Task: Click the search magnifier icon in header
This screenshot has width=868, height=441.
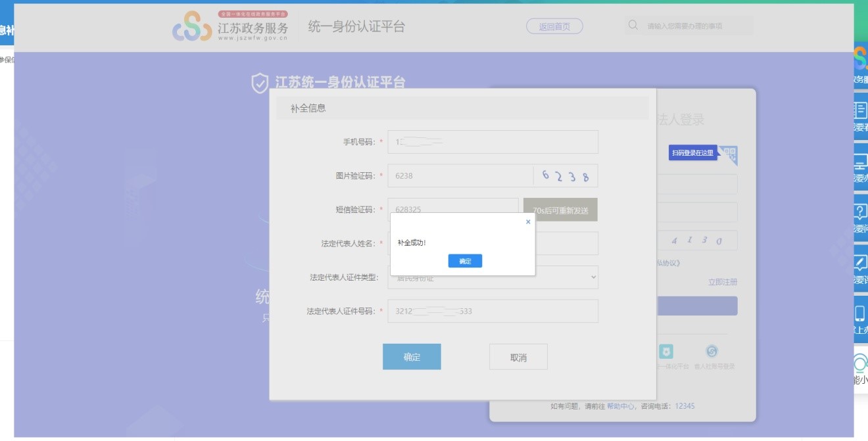Action: click(x=633, y=26)
